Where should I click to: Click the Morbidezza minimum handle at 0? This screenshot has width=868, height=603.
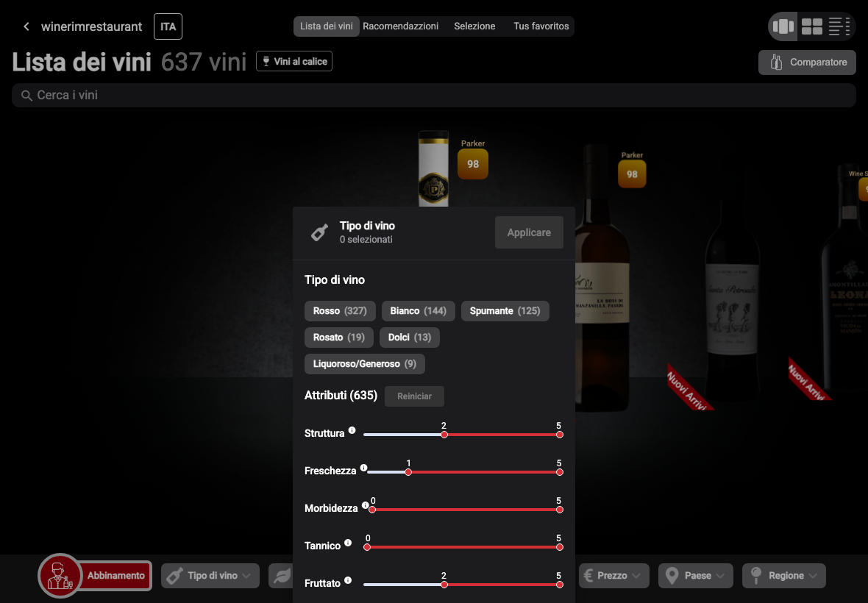coord(372,510)
